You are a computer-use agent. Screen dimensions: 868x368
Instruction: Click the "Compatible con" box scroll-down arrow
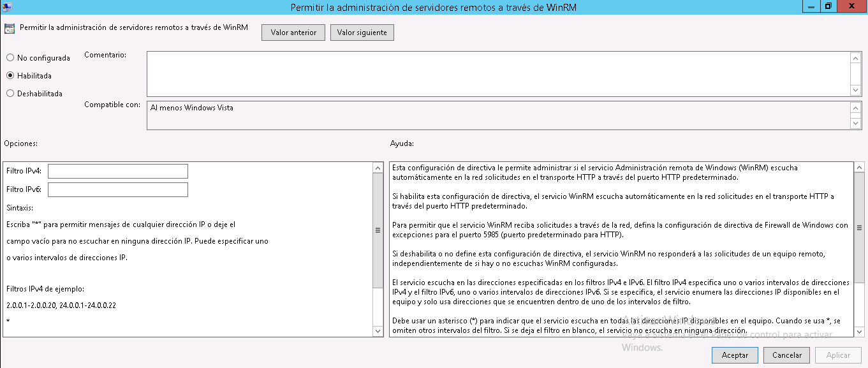pos(856,123)
